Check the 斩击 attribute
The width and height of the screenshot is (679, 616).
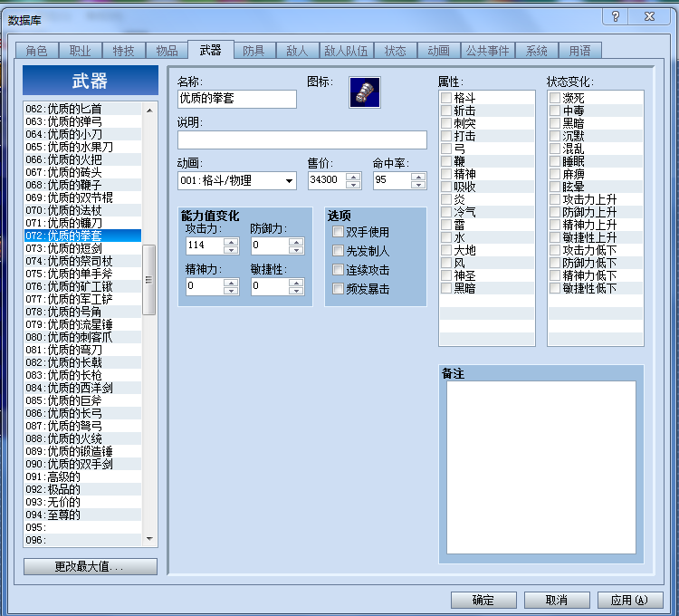[446, 111]
